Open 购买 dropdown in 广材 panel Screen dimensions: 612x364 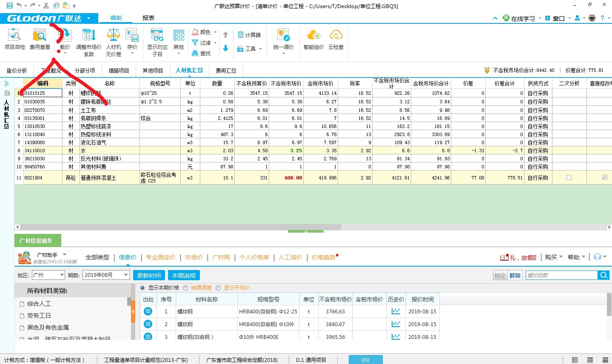click(x=554, y=257)
